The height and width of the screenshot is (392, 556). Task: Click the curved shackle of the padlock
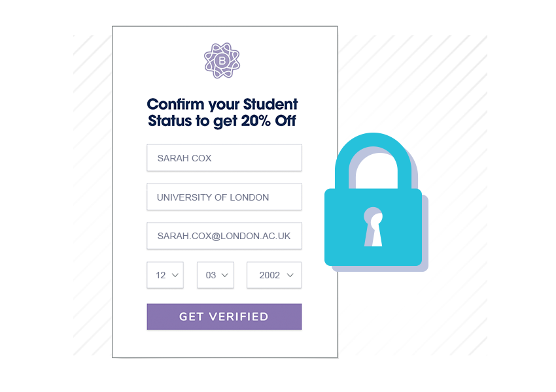(373, 161)
